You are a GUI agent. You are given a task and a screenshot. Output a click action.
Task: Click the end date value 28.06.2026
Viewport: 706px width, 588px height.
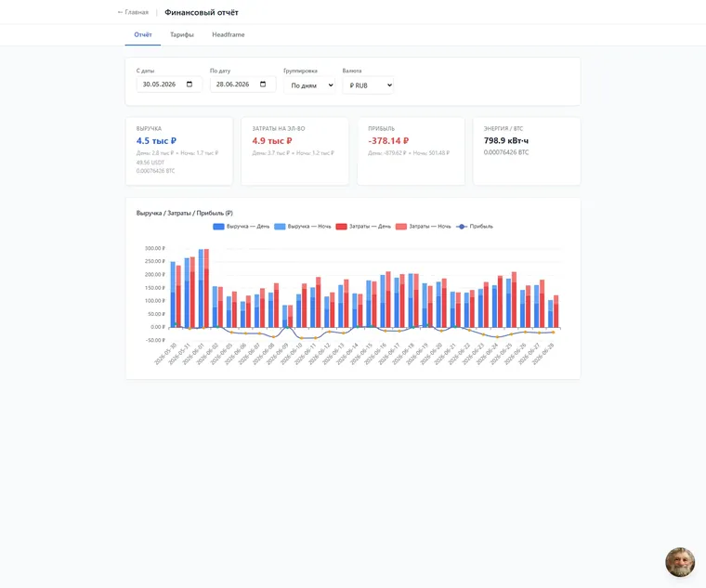[232, 85]
